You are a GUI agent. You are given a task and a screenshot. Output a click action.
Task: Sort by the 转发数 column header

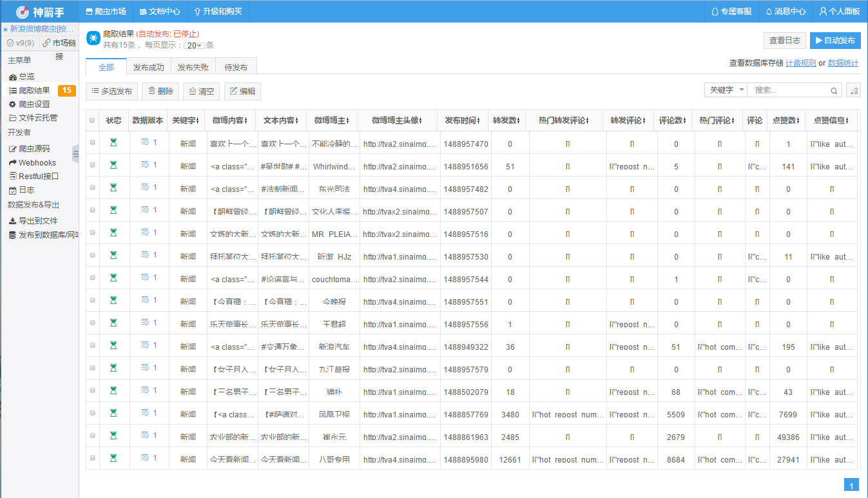pyautogui.click(x=506, y=120)
